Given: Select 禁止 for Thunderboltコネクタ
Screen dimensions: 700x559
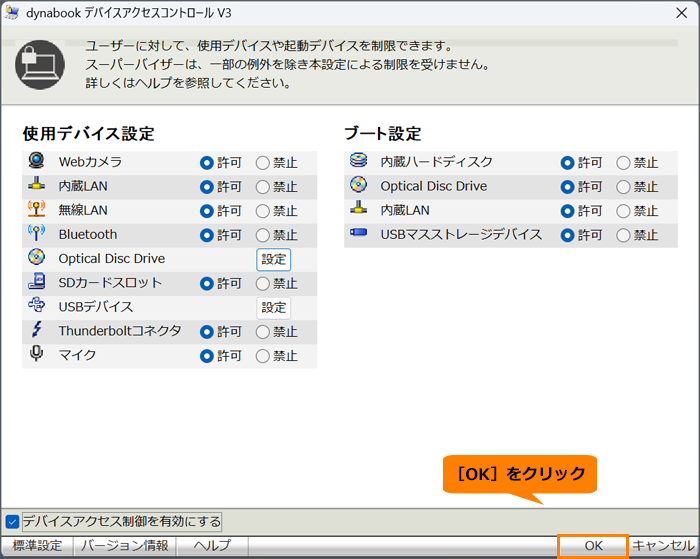Looking at the screenshot, I should [x=262, y=332].
